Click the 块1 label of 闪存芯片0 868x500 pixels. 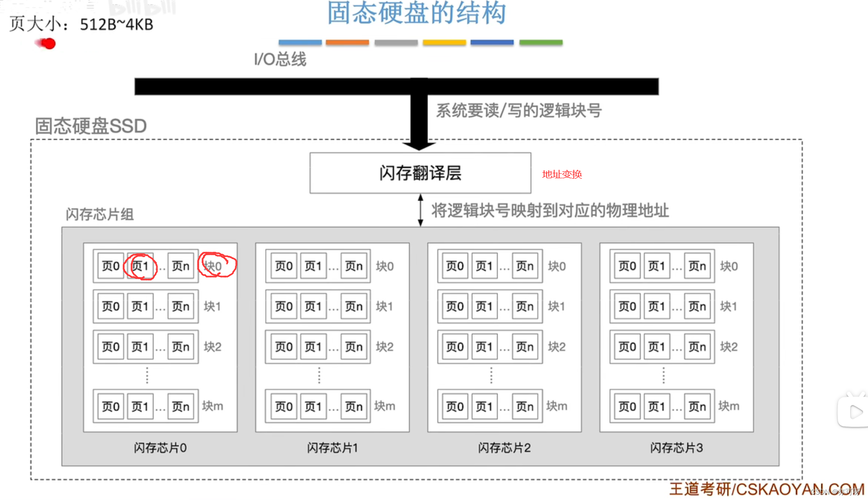pos(212,306)
